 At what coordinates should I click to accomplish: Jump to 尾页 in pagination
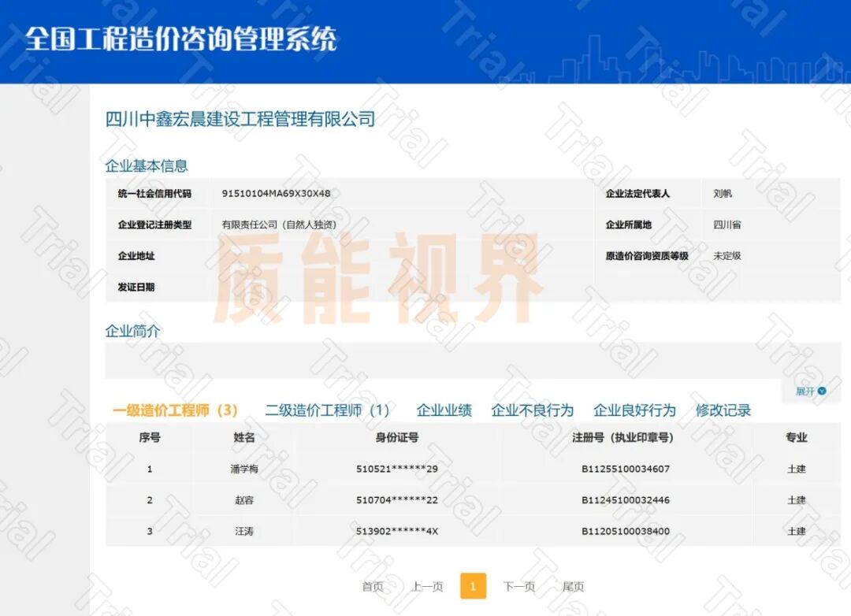click(x=573, y=587)
